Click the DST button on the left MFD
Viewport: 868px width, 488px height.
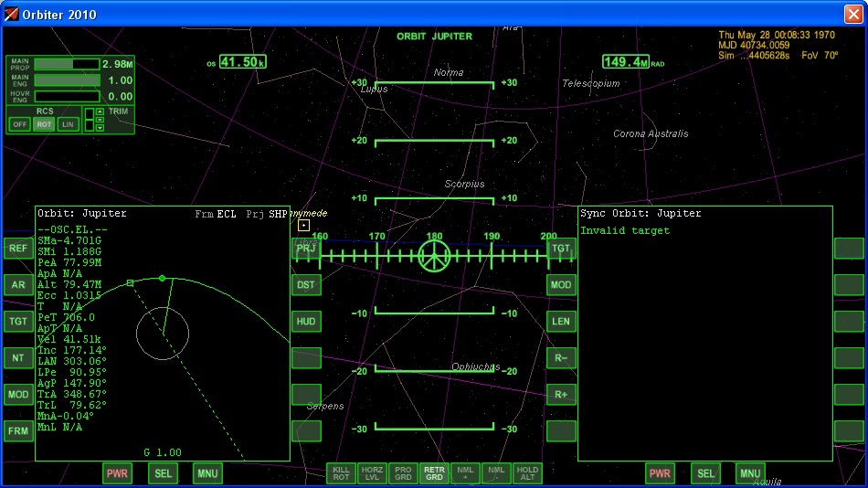click(306, 285)
